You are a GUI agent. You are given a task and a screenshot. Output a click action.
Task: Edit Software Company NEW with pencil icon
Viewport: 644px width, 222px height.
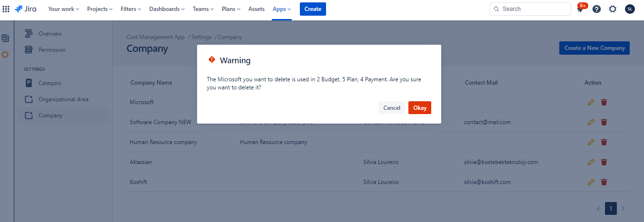(591, 122)
